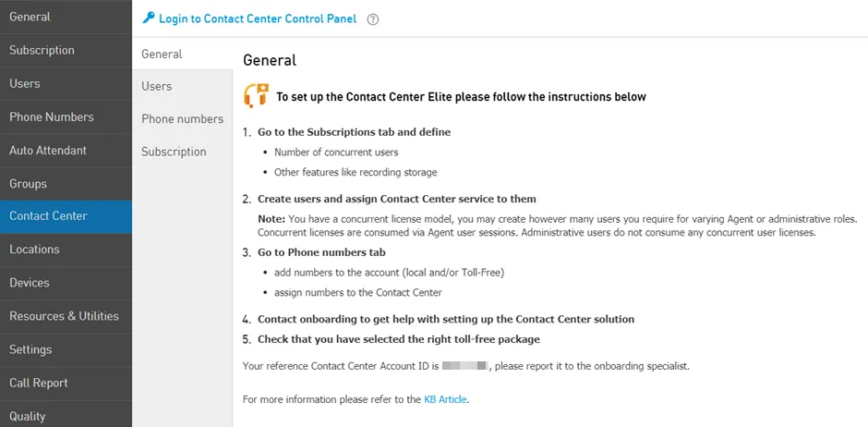Open Settings in the sidebar
The width and height of the screenshot is (868, 427).
pos(66,349)
